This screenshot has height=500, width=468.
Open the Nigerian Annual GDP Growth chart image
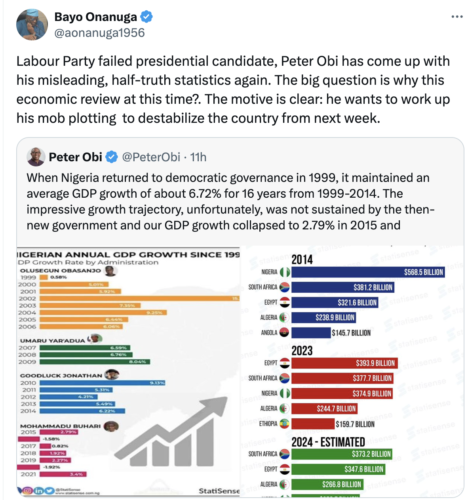point(128,371)
